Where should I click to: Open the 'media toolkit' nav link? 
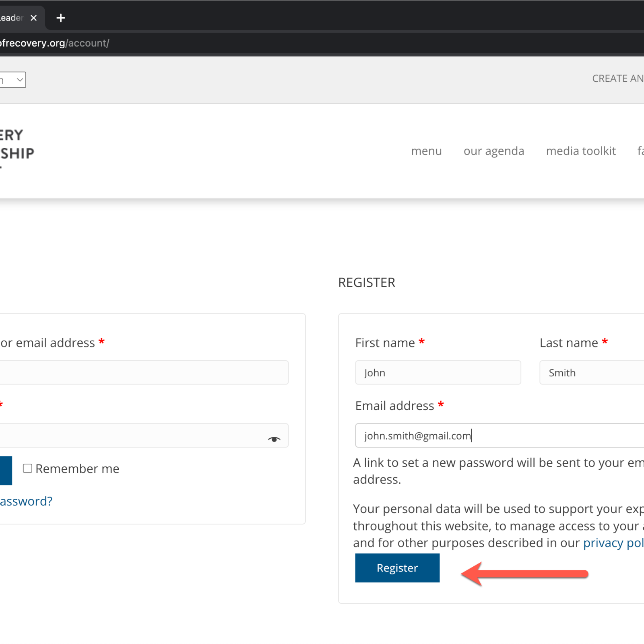point(580,151)
